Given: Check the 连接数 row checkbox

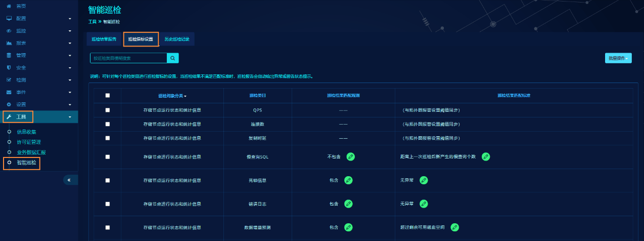Looking at the screenshot, I should pos(107,124).
